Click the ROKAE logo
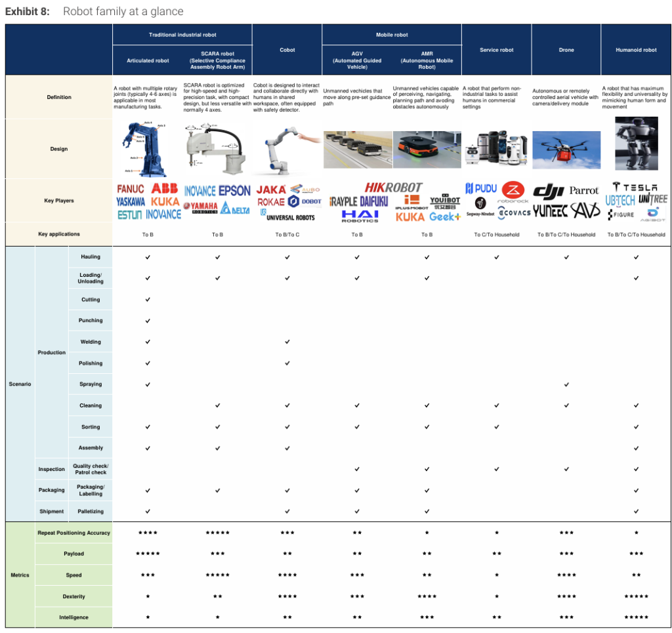This screenshot has width=672, height=633. pyautogui.click(x=271, y=202)
